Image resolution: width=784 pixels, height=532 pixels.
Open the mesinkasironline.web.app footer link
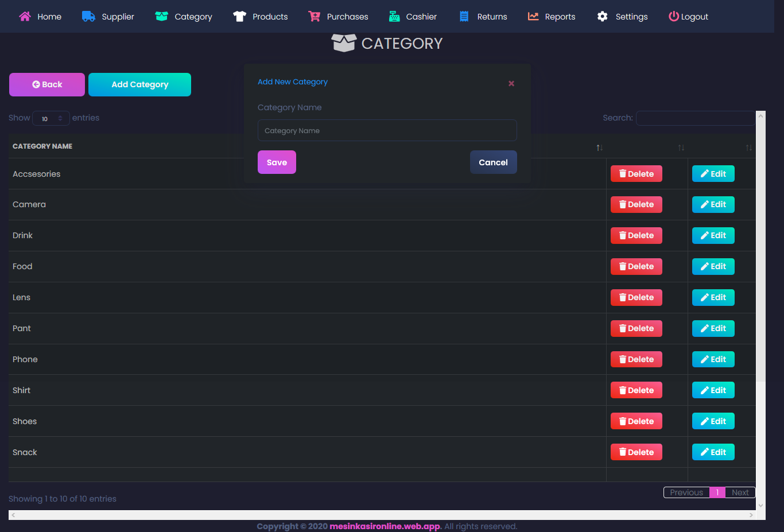(385, 526)
